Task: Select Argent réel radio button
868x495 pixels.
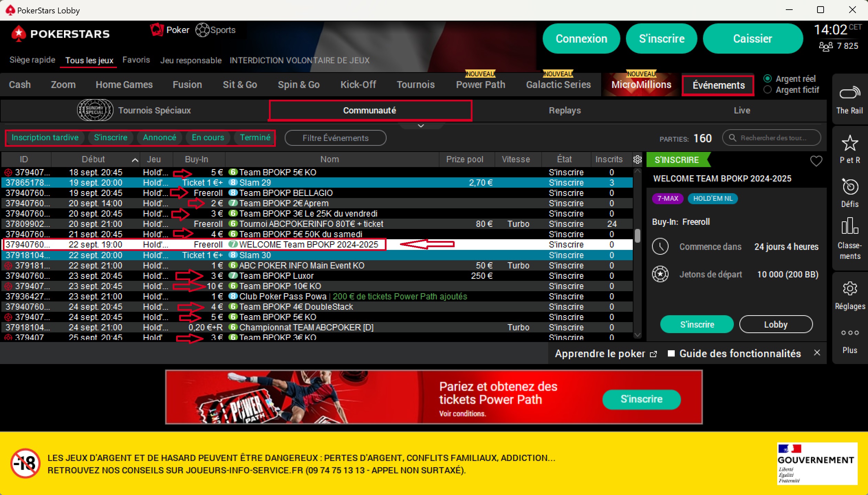Action: pos(767,79)
